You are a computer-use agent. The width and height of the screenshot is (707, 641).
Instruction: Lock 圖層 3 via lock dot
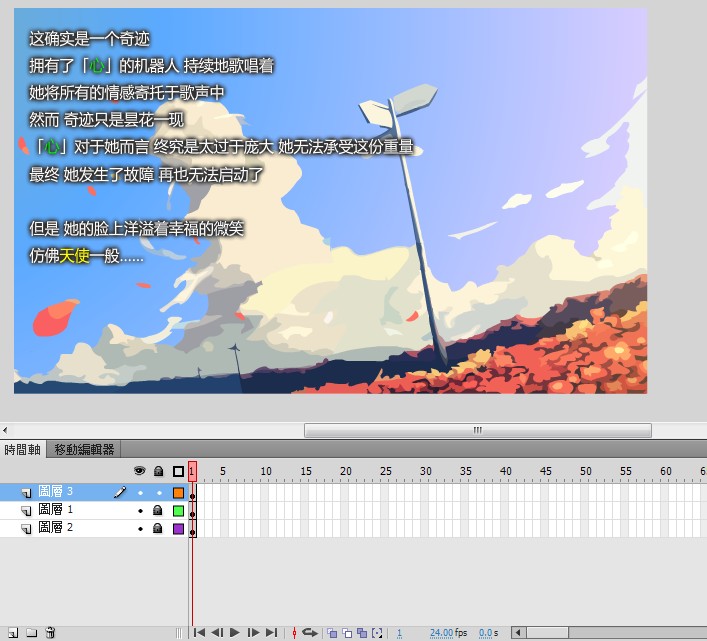pyautogui.click(x=159, y=493)
